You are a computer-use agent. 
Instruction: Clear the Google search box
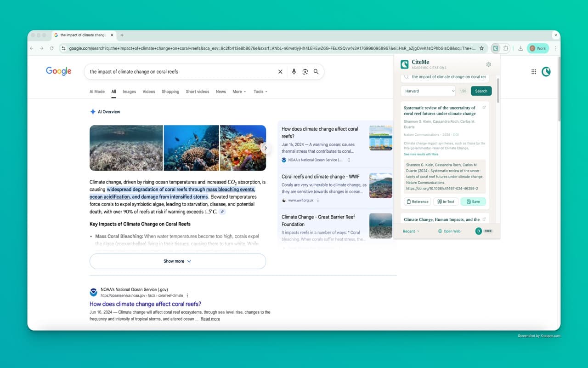coord(280,72)
